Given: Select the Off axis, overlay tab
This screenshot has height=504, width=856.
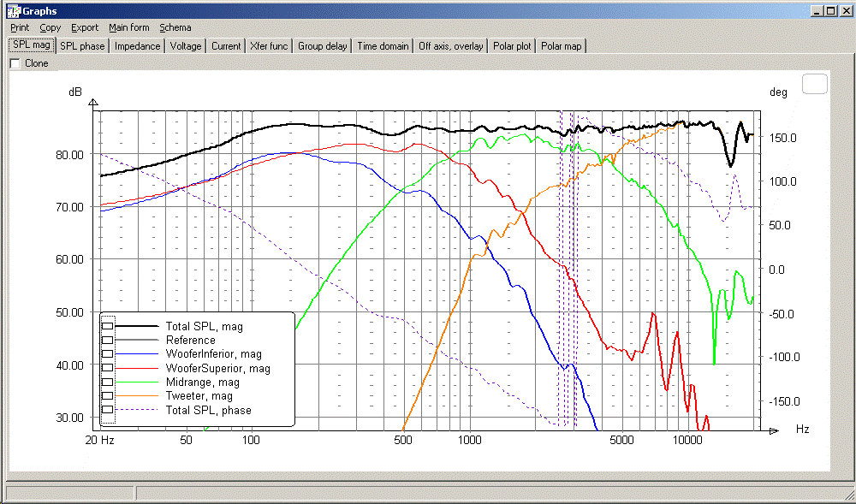Looking at the screenshot, I should pyautogui.click(x=450, y=46).
